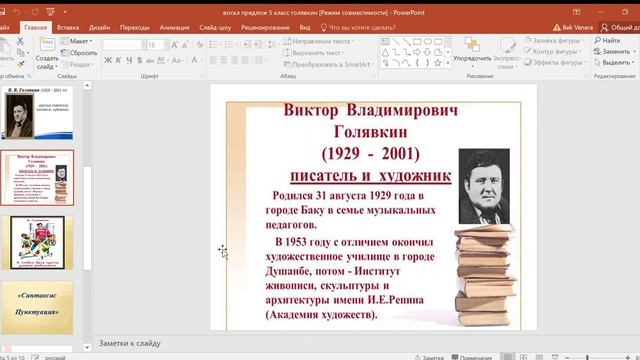This screenshot has height=360, width=640.
Task: Click Примечания comments button in status bar
Action: point(472,358)
